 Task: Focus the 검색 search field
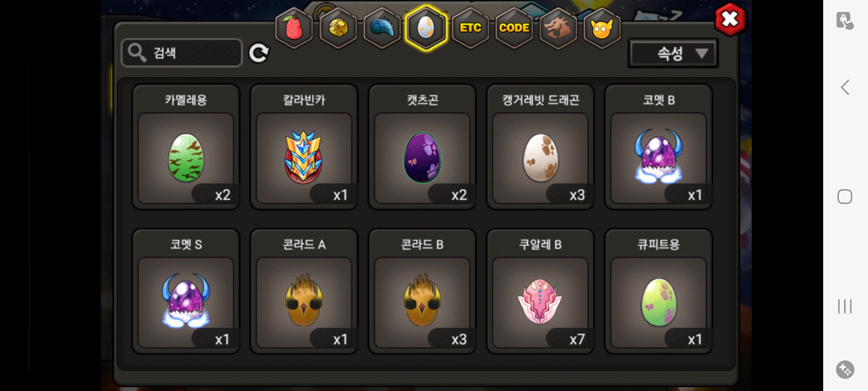point(182,53)
